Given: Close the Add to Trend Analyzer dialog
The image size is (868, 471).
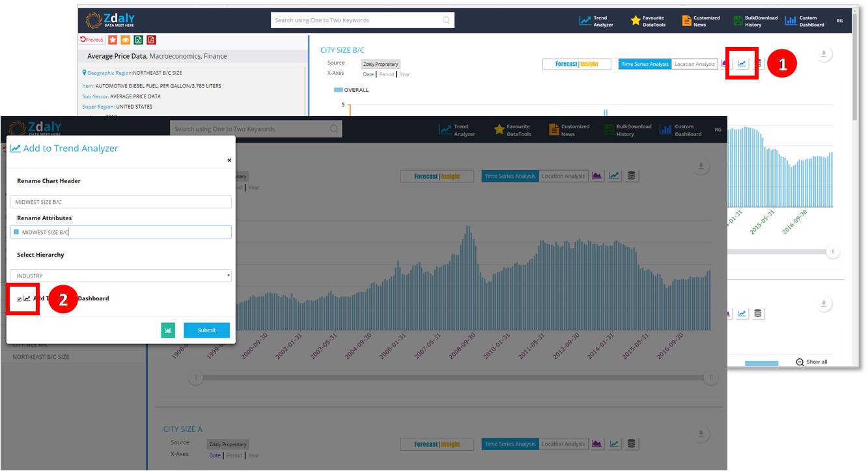Looking at the screenshot, I should tap(229, 160).
